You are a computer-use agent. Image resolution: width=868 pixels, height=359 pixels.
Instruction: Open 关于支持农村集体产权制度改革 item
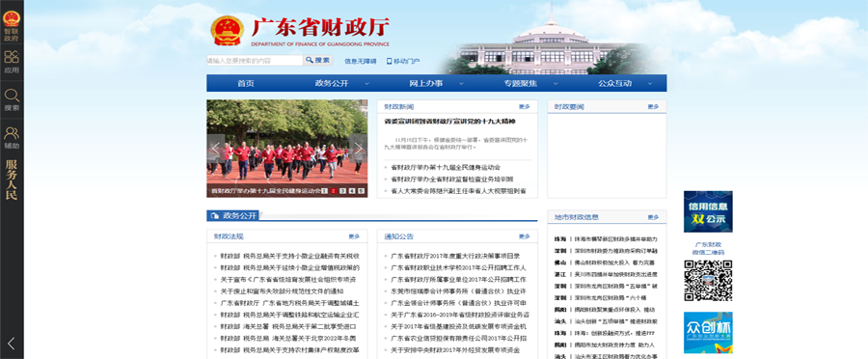(x=289, y=350)
